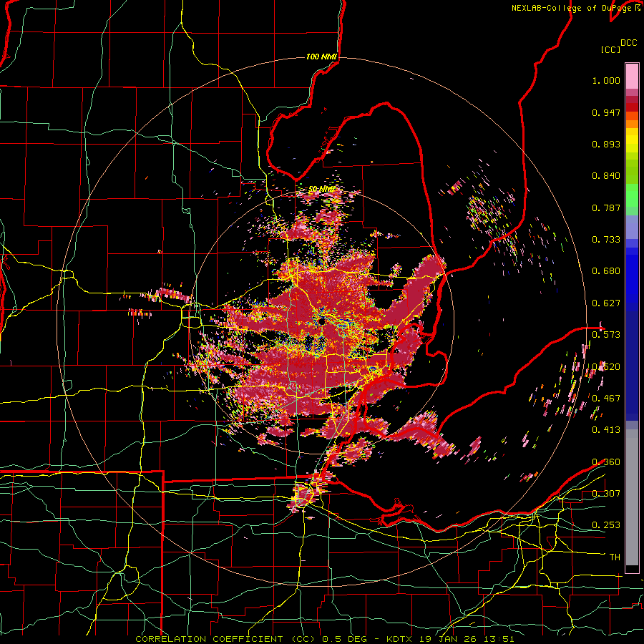Viewport: 644px width, 644px height.
Task: Click the NEXLAB-College of DuPage label
Action: [575, 8]
